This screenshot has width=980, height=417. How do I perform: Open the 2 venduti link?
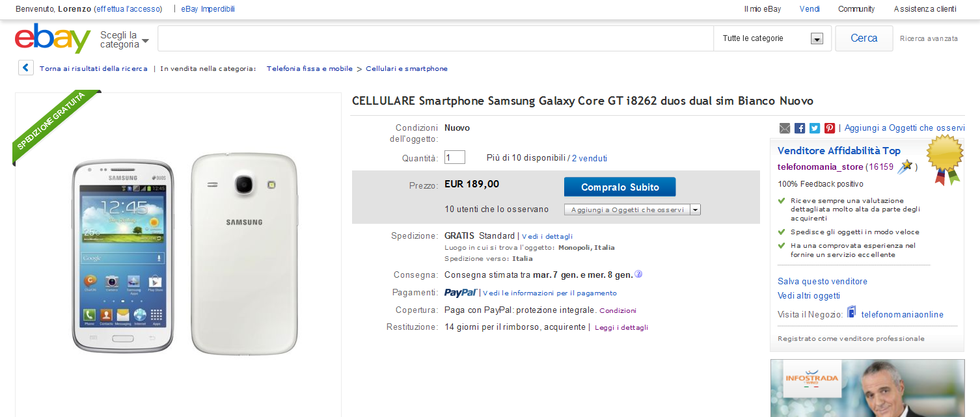(590, 158)
